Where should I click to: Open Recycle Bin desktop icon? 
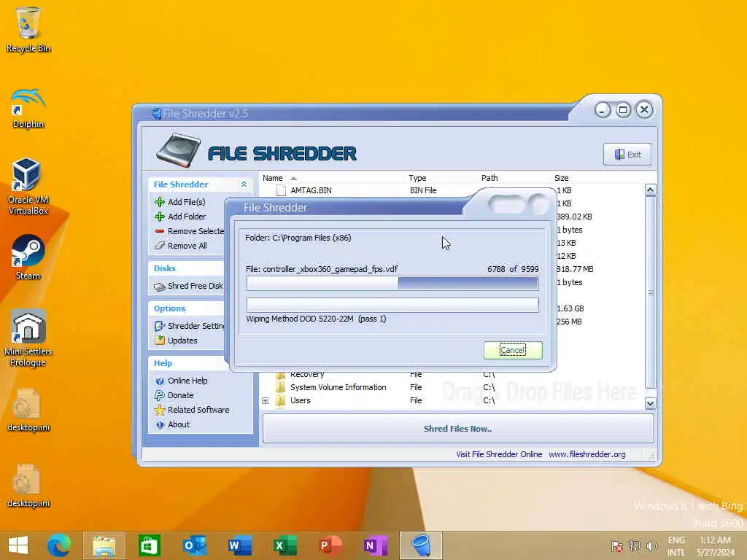28,29
